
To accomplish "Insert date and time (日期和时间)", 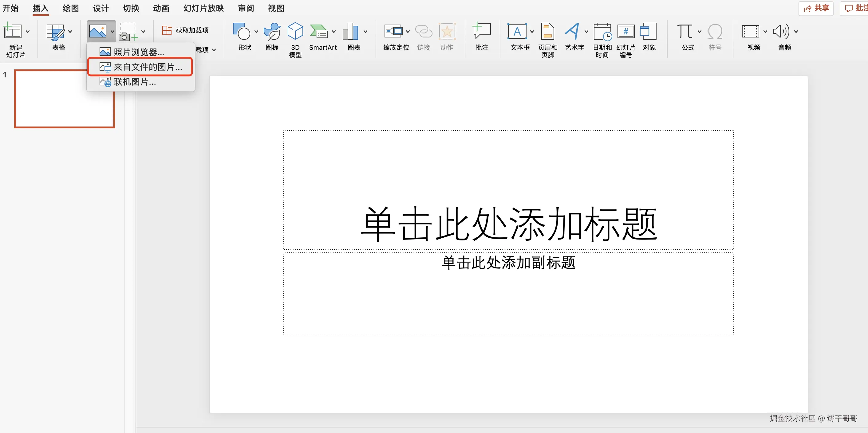I will point(602,32).
